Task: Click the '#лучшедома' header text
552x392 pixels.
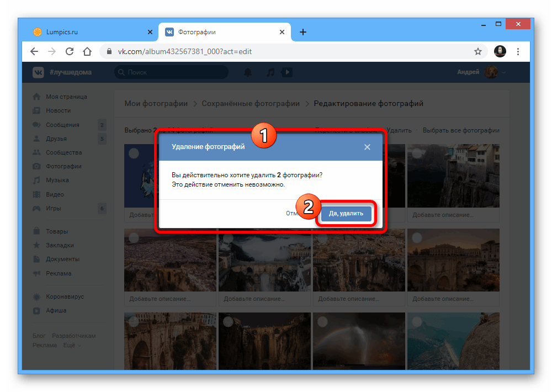Action: 71,72
